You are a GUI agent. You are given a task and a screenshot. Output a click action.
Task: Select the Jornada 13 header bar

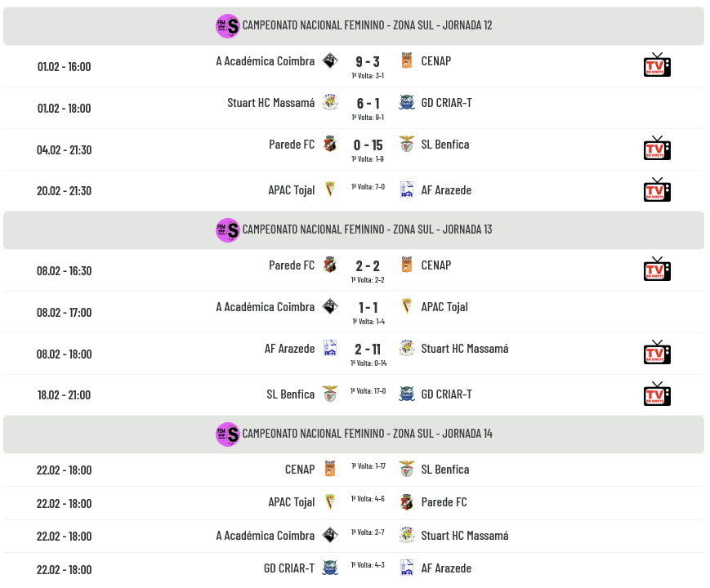(354, 230)
